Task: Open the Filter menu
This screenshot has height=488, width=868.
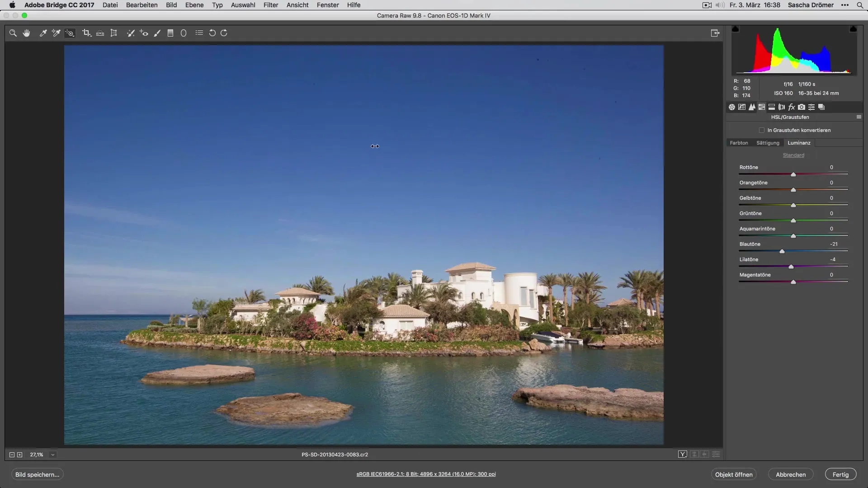Action: [271, 5]
